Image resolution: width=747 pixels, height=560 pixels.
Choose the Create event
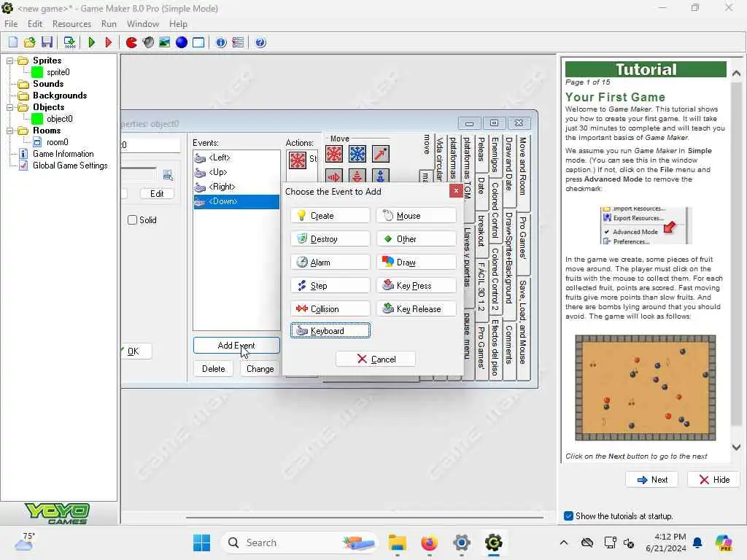pyautogui.click(x=330, y=216)
